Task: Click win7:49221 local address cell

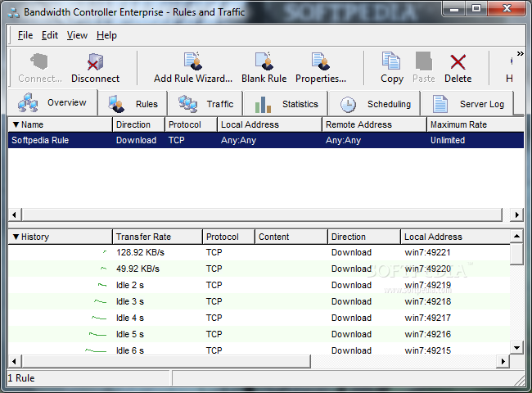Action: pyautogui.click(x=427, y=252)
